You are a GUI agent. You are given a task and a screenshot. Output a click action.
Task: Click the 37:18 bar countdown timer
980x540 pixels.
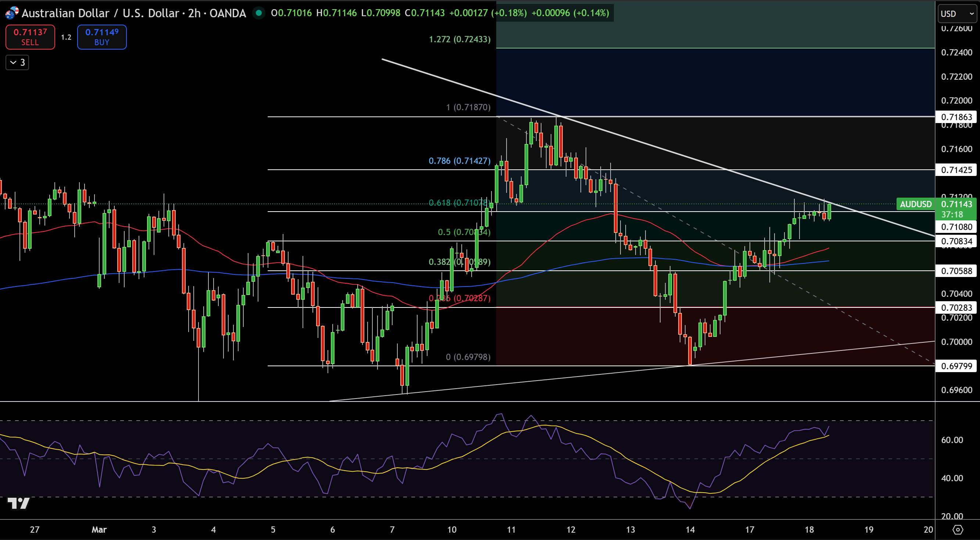click(952, 215)
